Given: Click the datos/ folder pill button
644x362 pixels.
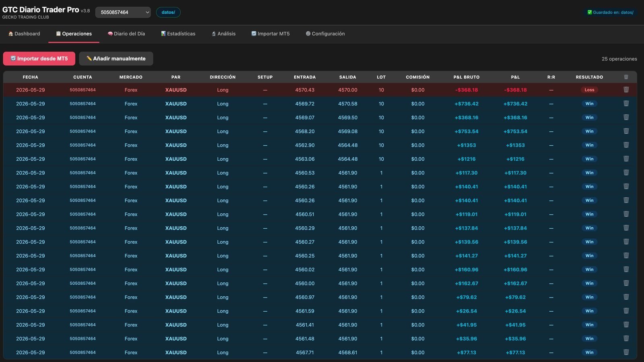Looking at the screenshot, I should [168, 12].
